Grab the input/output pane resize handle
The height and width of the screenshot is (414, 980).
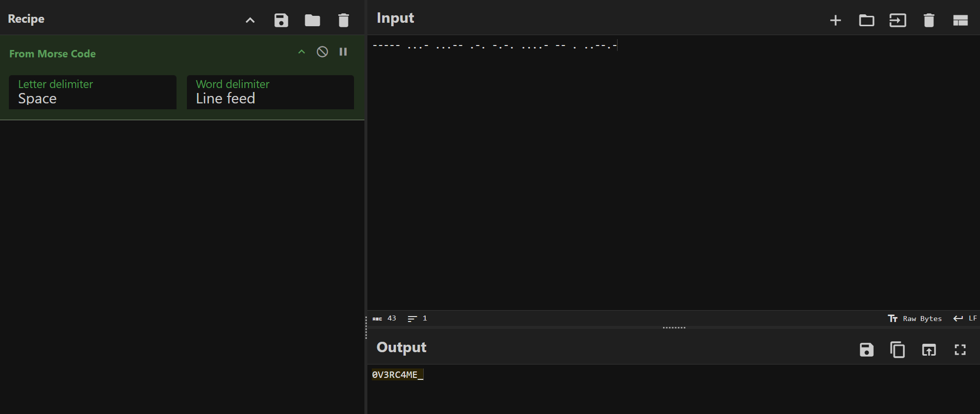coord(674,327)
